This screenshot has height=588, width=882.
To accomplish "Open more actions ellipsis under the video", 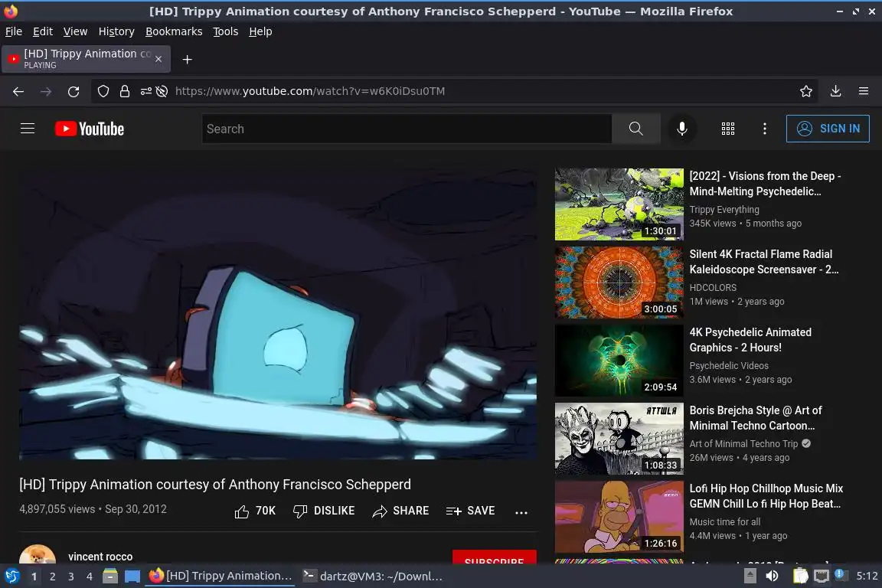I will point(521,512).
